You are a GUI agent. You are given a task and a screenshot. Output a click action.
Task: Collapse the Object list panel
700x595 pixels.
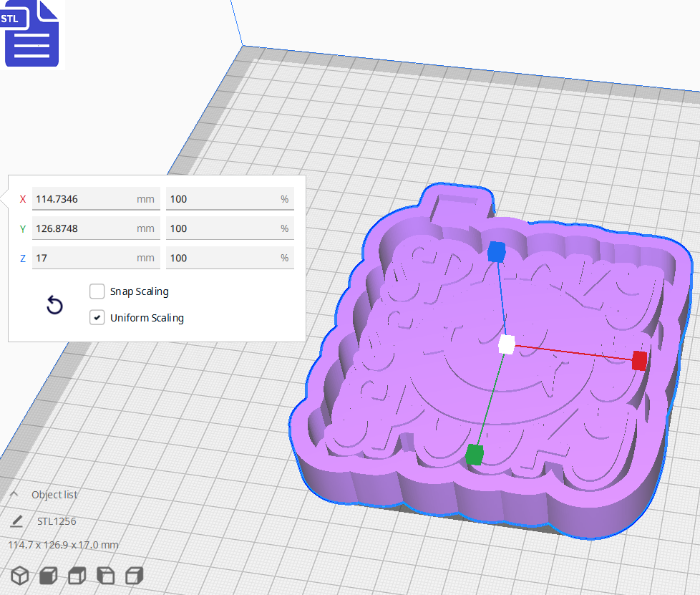14,494
